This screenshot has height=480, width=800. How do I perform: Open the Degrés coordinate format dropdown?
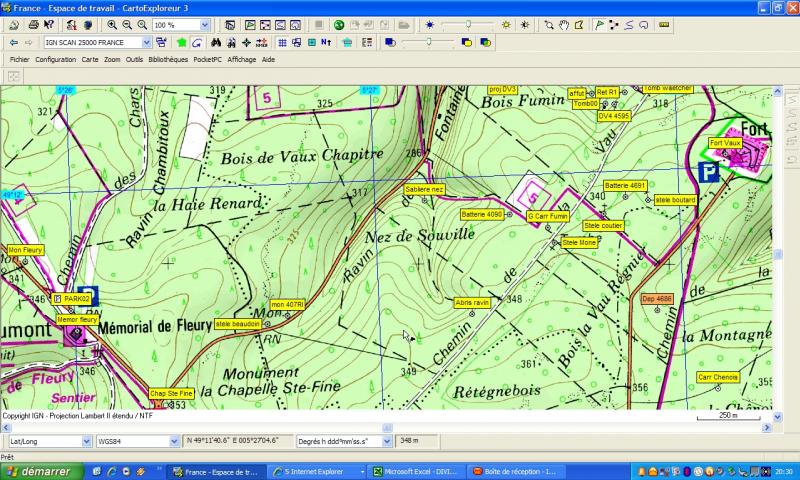(386, 441)
